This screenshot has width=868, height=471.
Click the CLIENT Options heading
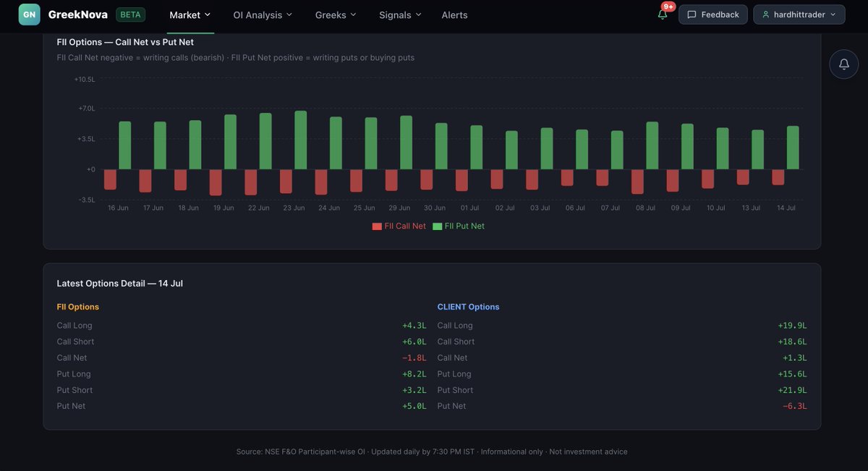click(468, 307)
